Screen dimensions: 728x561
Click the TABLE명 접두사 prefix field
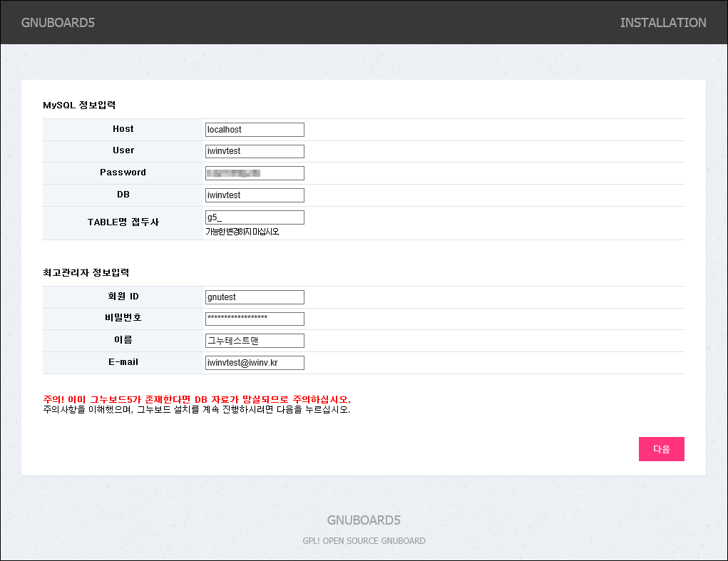tap(255, 217)
